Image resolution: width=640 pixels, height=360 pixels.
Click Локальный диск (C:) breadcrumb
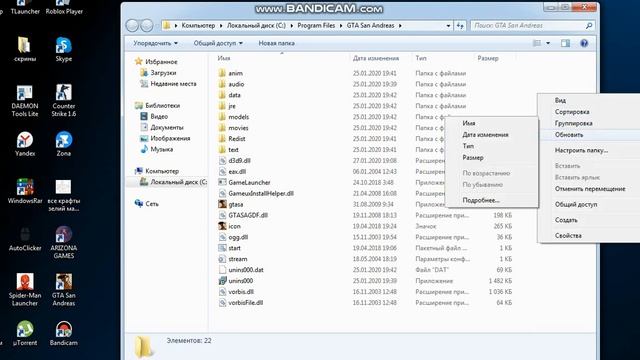click(256, 26)
